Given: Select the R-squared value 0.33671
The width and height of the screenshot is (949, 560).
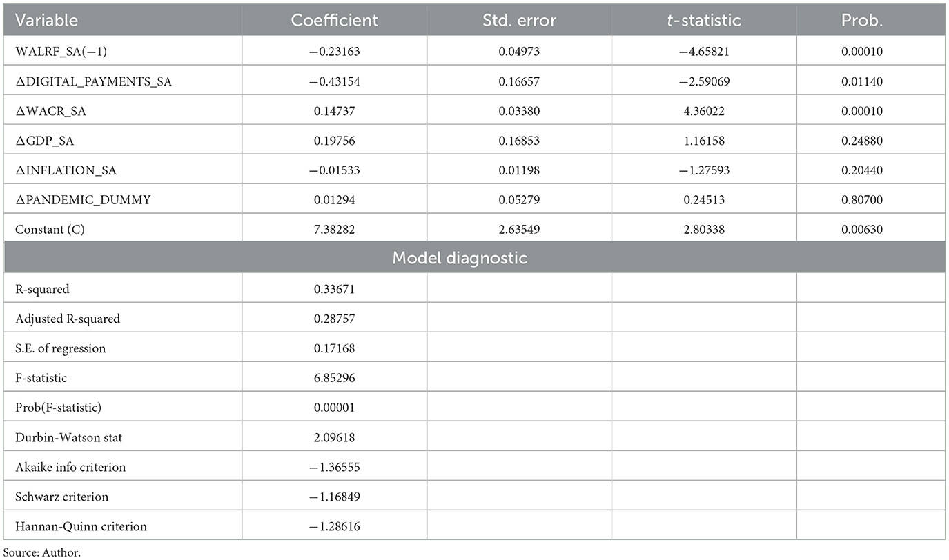Looking at the screenshot, I should pyautogui.click(x=334, y=289).
